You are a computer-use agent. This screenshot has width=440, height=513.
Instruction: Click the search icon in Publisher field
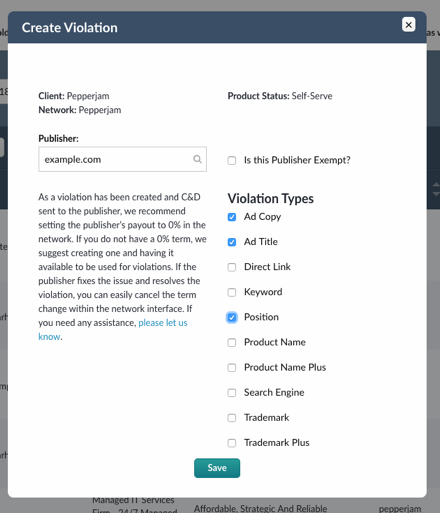pos(197,159)
